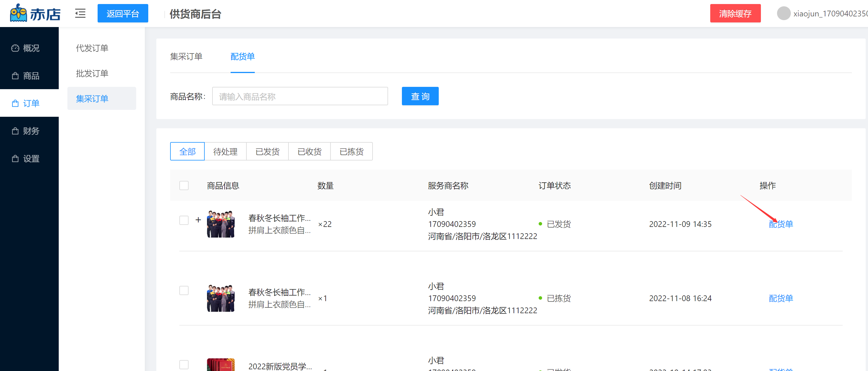Viewport: 868px width, 371px height.
Task: Click the ×22 quantity value
Action: [325, 224]
